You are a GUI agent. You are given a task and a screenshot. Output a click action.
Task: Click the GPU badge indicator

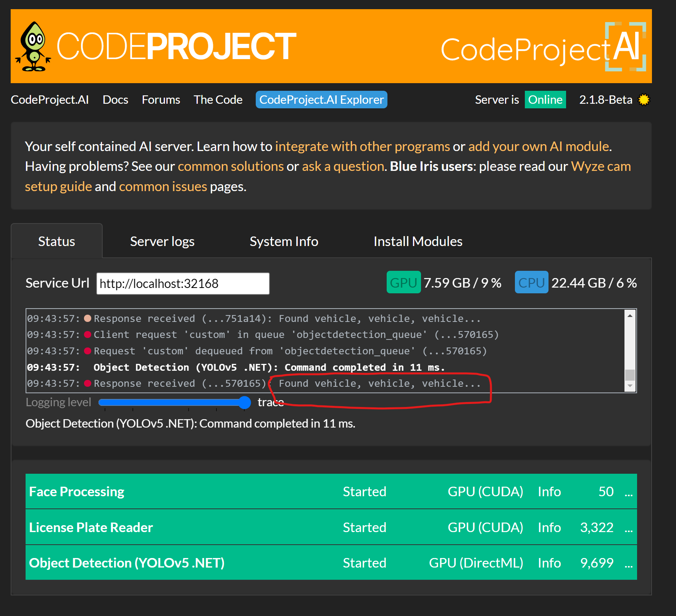pos(403,282)
